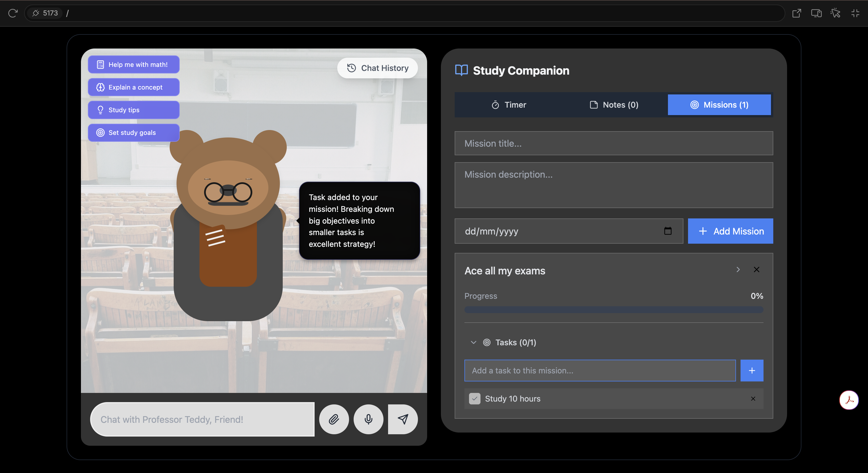This screenshot has height=473, width=868.
Task: Click the calendar icon in date field
Action: pyautogui.click(x=668, y=231)
